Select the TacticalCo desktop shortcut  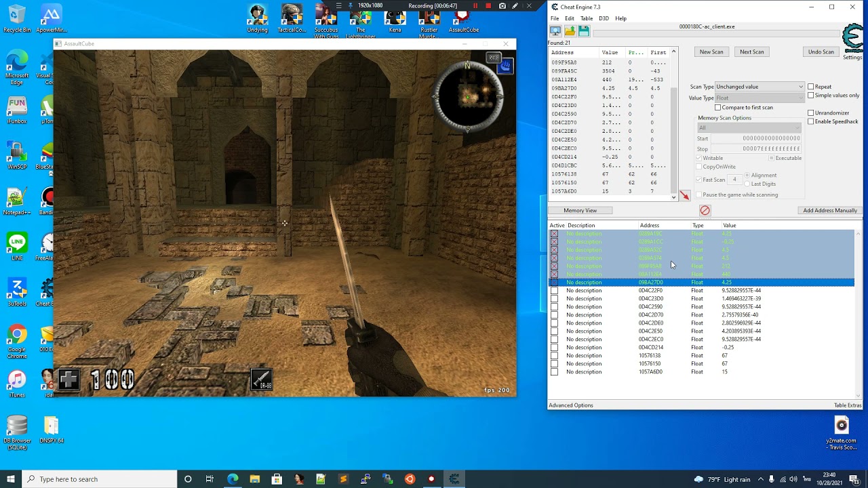pyautogui.click(x=292, y=18)
